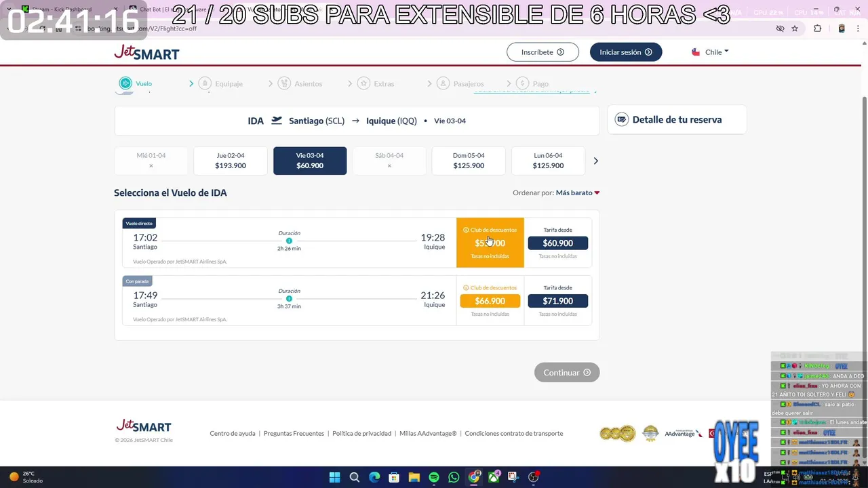Select the Asientos step icon

click(x=284, y=83)
